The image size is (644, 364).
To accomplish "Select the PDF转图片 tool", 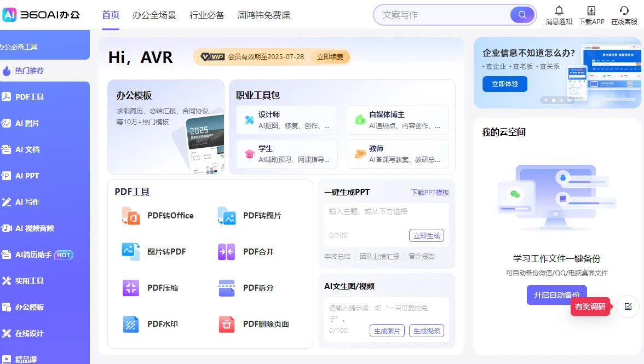I will 263,216.
